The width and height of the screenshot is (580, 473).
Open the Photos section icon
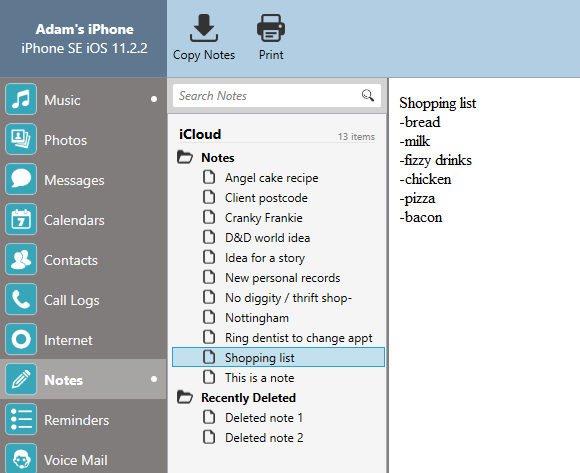pyautogui.click(x=21, y=139)
